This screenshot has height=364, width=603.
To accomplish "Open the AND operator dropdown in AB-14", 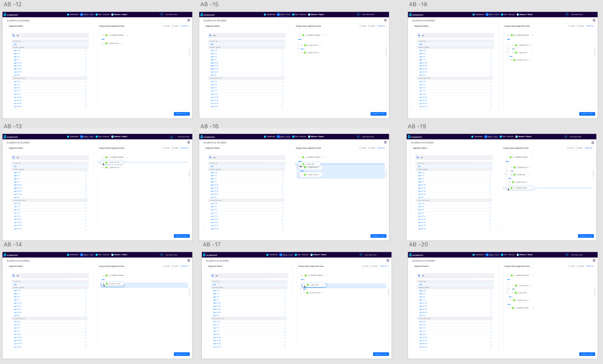I will (x=103, y=279).
